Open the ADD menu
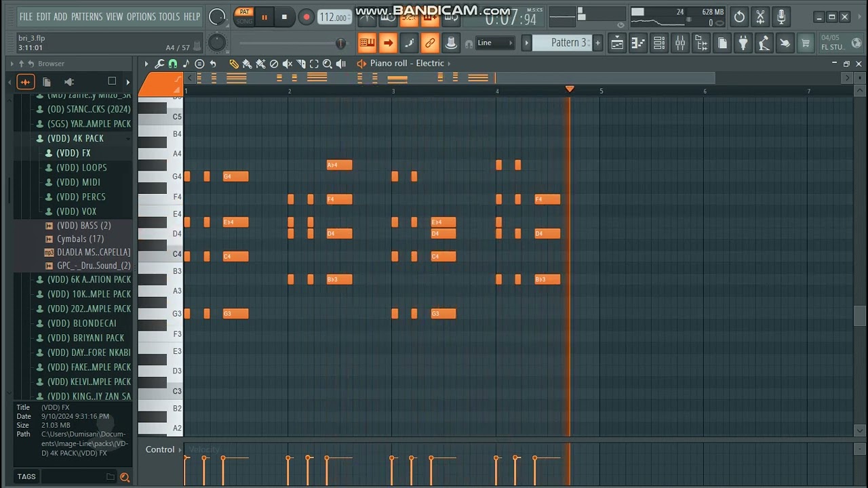 60,16
